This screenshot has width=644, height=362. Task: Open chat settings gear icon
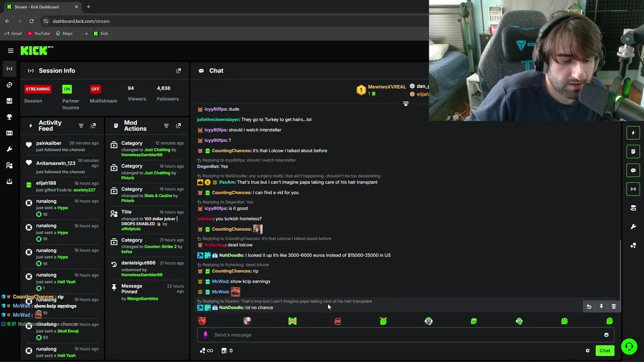(587, 351)
